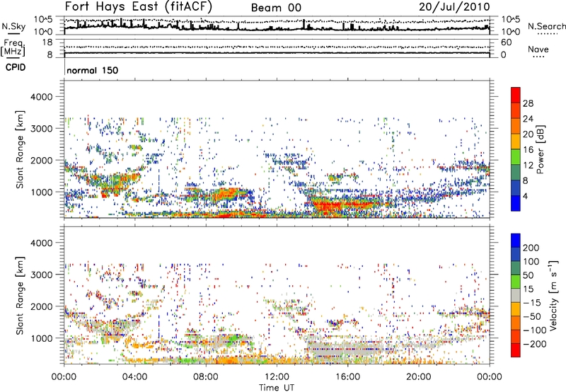Click the "CPID" row label
This screenshot has width=566, height=392.
click(x=16, y=67)
